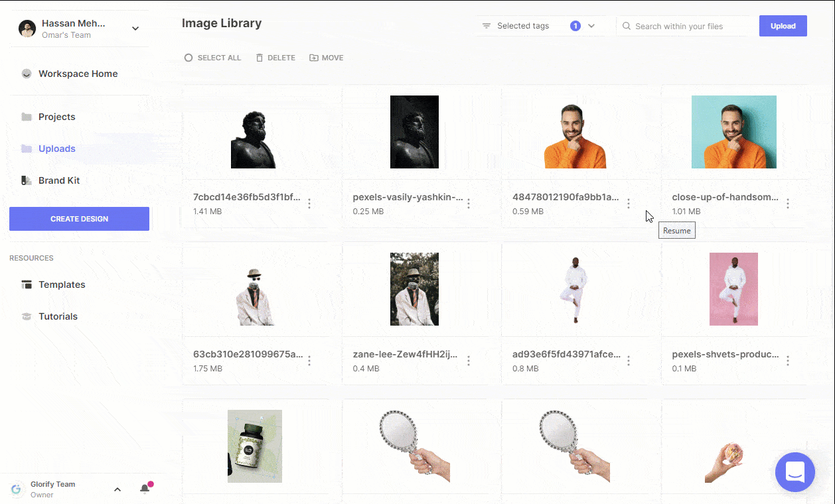Open options menu for pexels-vasily-yashkin image
Screen dimensions: 835x504
[469, 204]
